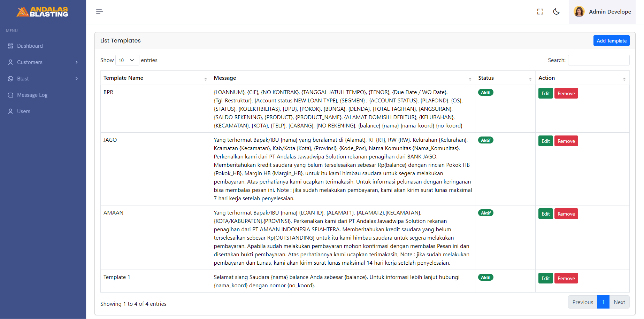This screenshot has width=644, height=319.
Task: Expand the Blast submenu chevron
Action: [x=77, y=79]
